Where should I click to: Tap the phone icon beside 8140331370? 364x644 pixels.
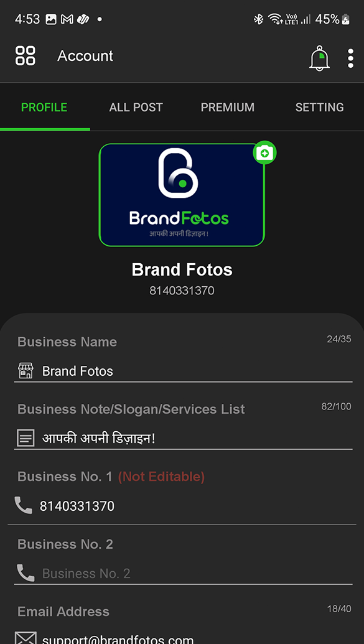tap(24, 505)
